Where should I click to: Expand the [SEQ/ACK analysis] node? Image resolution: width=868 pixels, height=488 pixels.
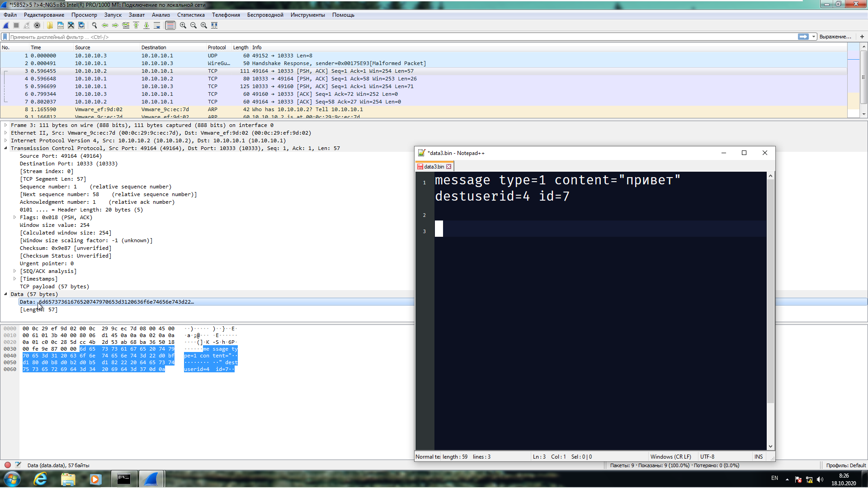(14, 271)
